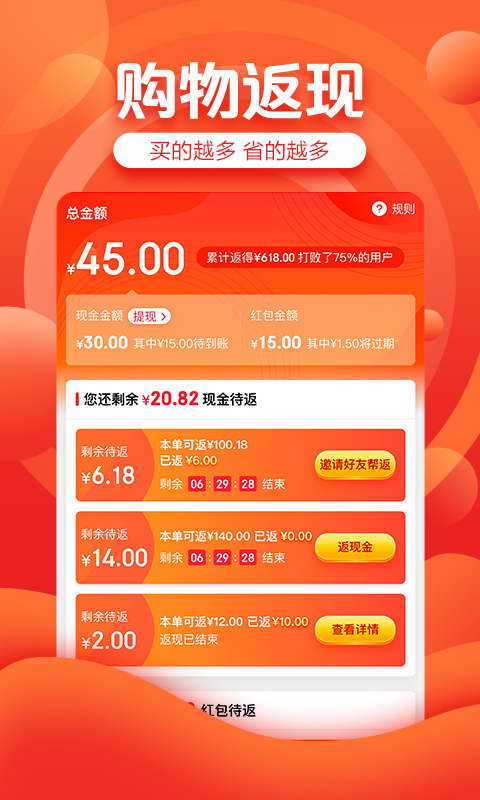Click the 返现金 cashback button
Viewport: 480px width, 800px height.
pyautogui.click(x=355, y=548)
